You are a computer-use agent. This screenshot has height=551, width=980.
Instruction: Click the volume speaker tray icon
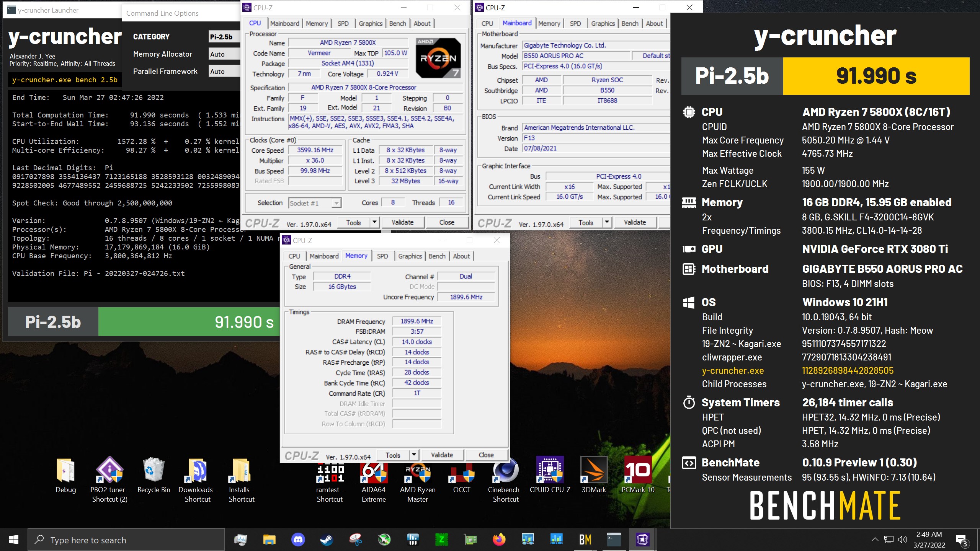click(903, 540)
